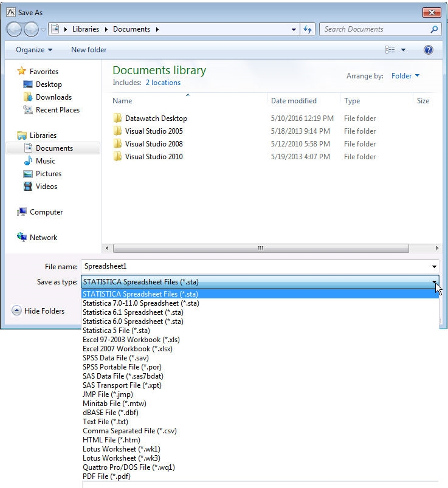Click the Visual Studio 2008 folder icon

[x=117, y=144]
